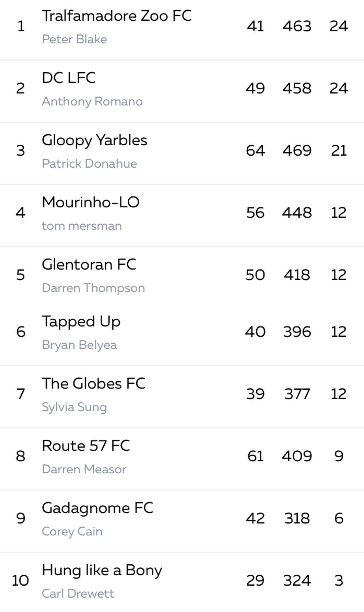Click Patrick Donahue manager name
The height and width of the screenshot is (612, 364).
89,163
